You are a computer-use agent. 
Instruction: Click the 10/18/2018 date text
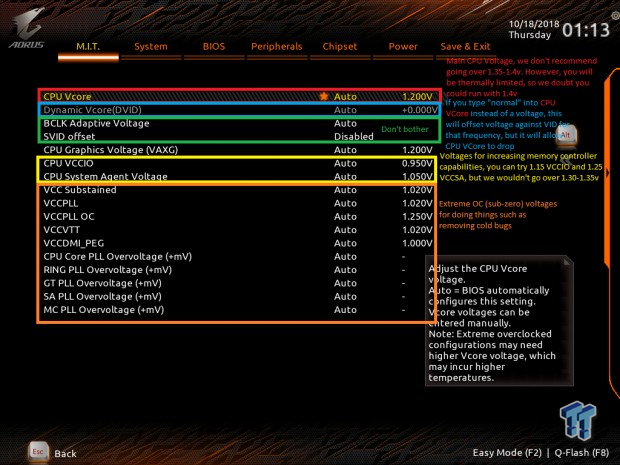[534, 24]
